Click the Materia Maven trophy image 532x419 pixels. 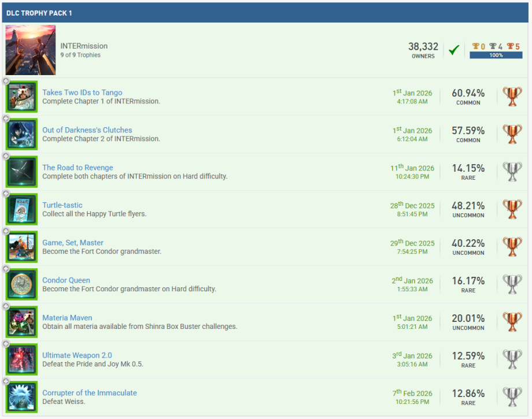[22, 322]
